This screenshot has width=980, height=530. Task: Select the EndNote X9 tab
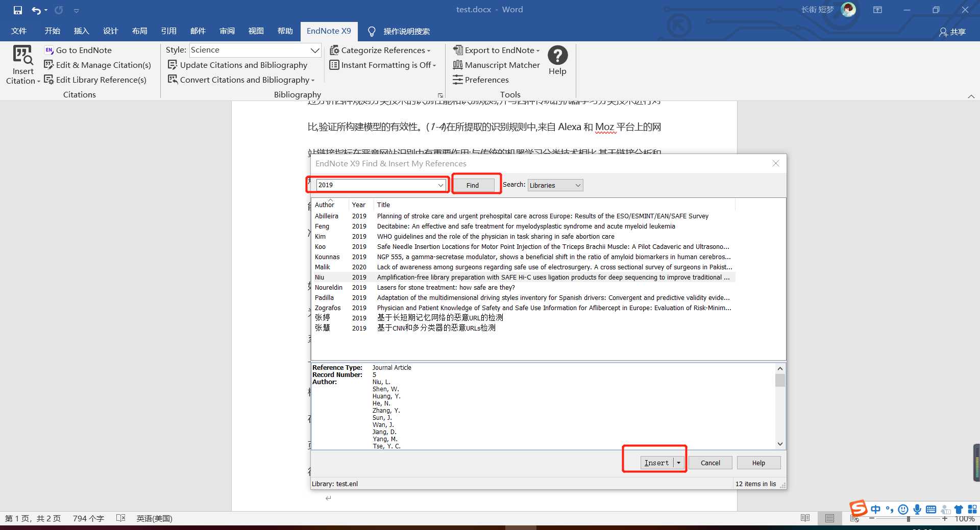(x=329, y=31)
